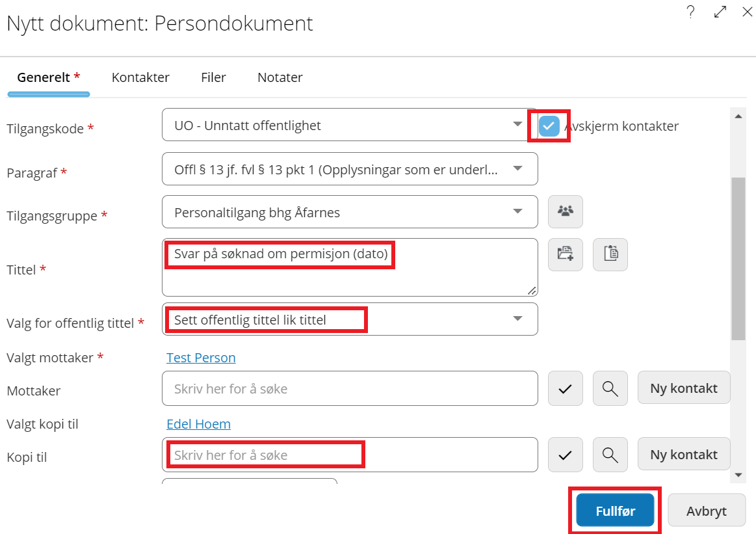The width and height of the screenshot is (756, 534).
Task: Open help with the question mark icon
Action: pos(690,12)
